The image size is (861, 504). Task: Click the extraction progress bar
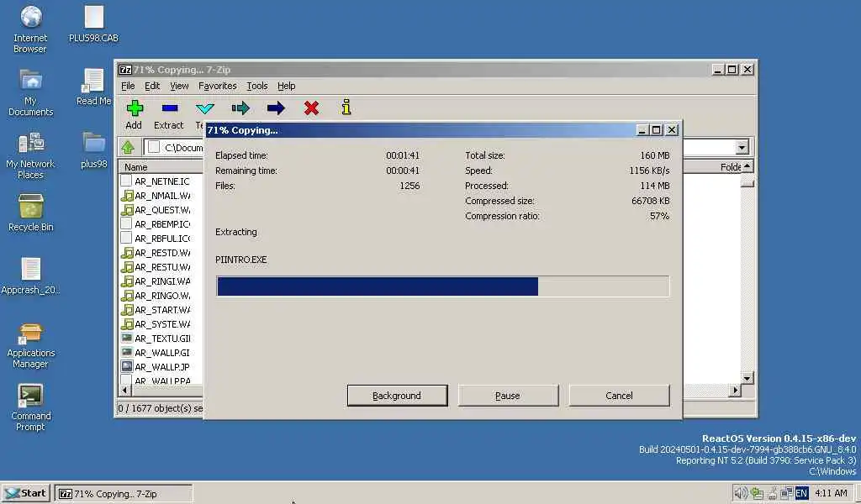click(442, 286)
